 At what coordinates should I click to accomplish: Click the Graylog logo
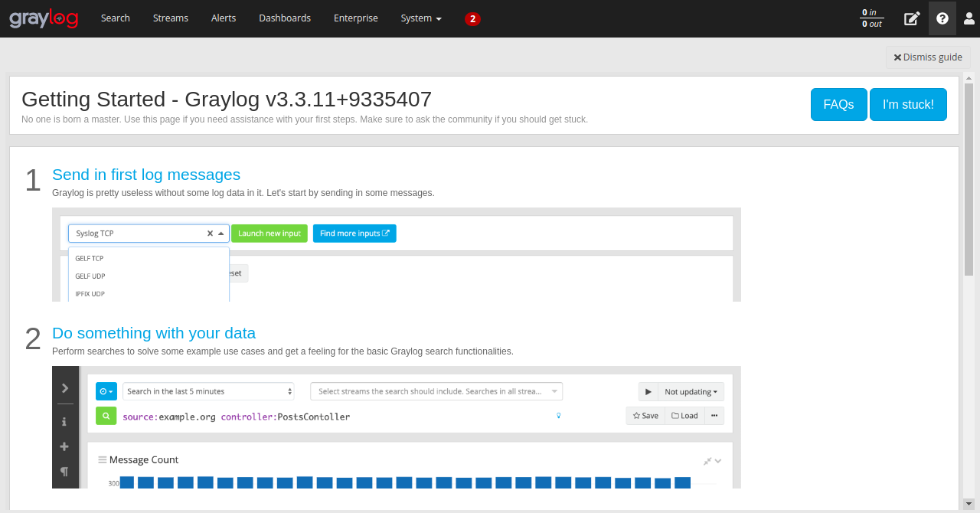tap(44, 18)
